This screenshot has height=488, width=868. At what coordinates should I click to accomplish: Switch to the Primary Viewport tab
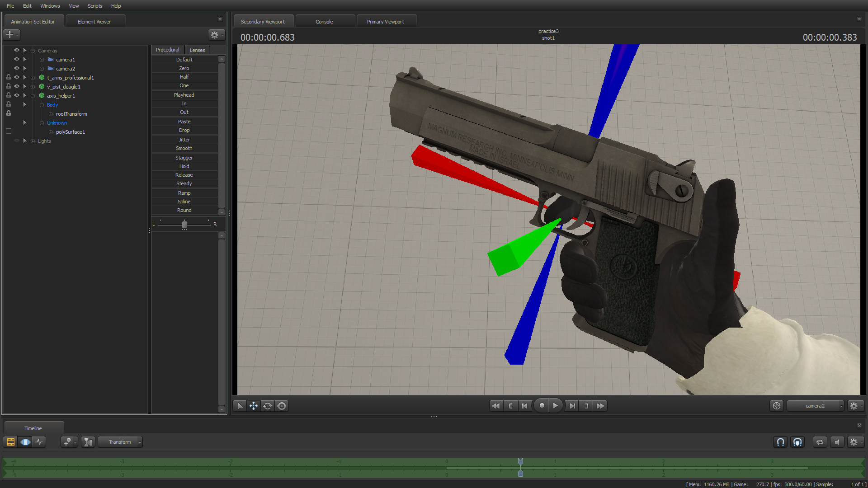(385, 21)
